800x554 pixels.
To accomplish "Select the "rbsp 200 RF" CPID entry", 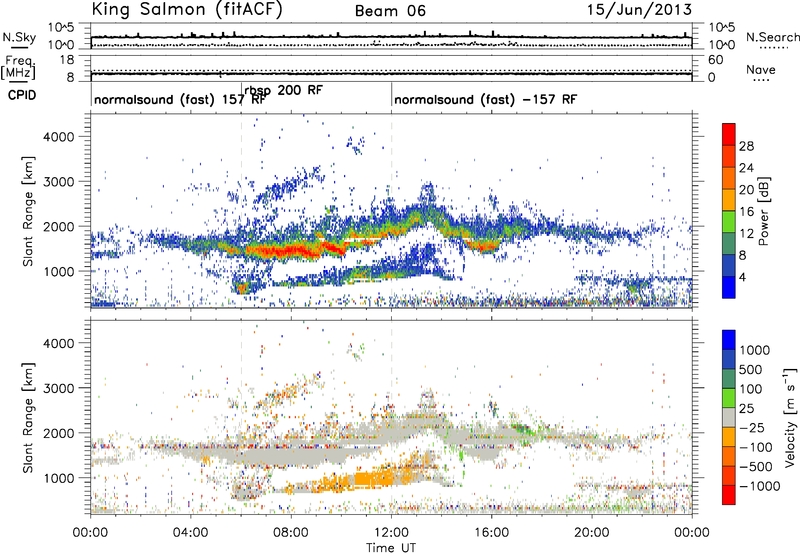I will coord(283,90).
